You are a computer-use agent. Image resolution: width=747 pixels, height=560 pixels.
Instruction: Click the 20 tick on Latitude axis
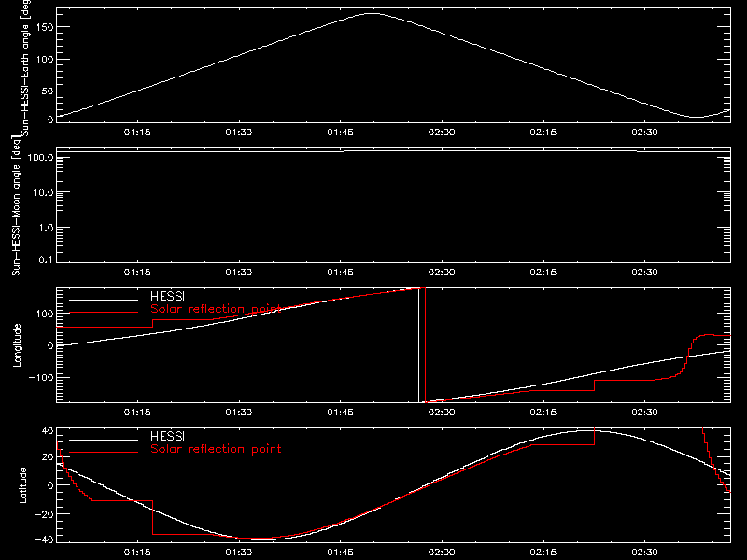click(x=49, y=457)
